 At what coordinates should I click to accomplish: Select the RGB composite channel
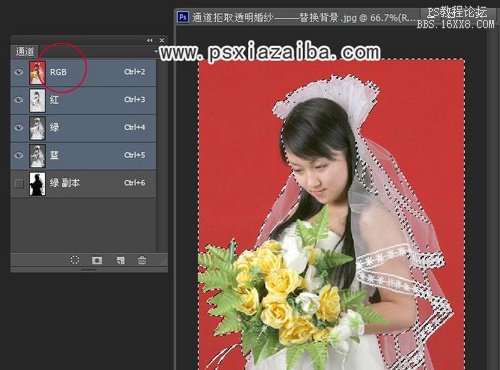pos(83,72)
